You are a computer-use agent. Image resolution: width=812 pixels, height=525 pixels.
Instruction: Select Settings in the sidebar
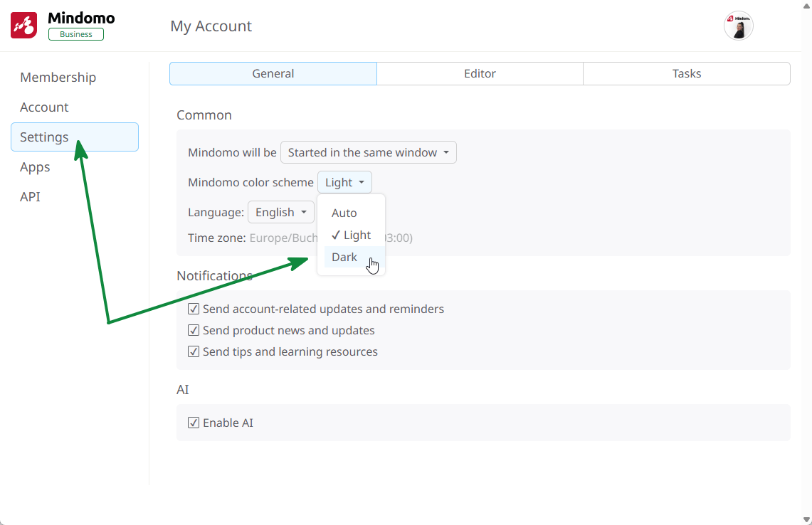tap(75, 137)
